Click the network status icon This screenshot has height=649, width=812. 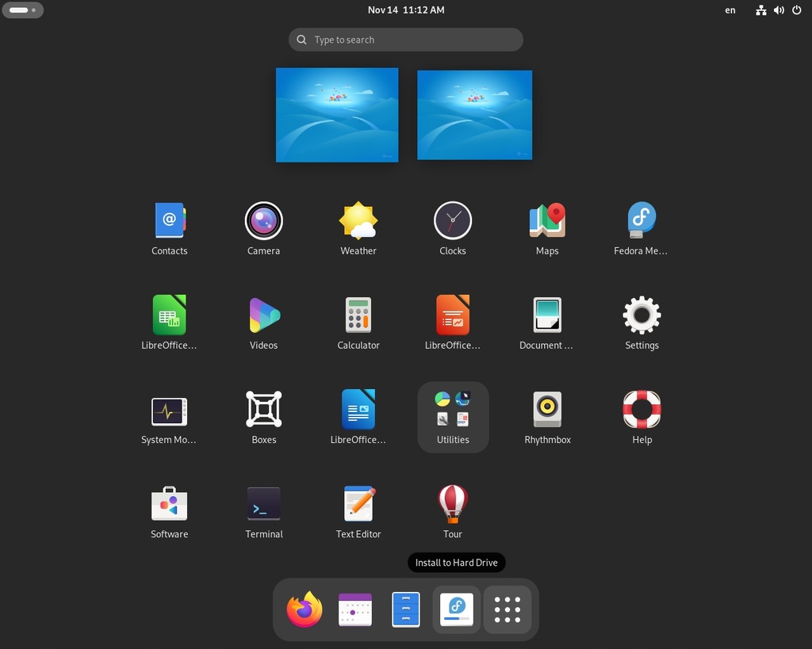[x=760, y=10]
